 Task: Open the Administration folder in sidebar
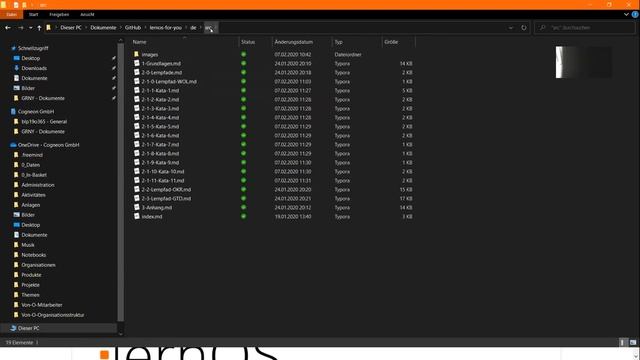(x=38, y=185)
